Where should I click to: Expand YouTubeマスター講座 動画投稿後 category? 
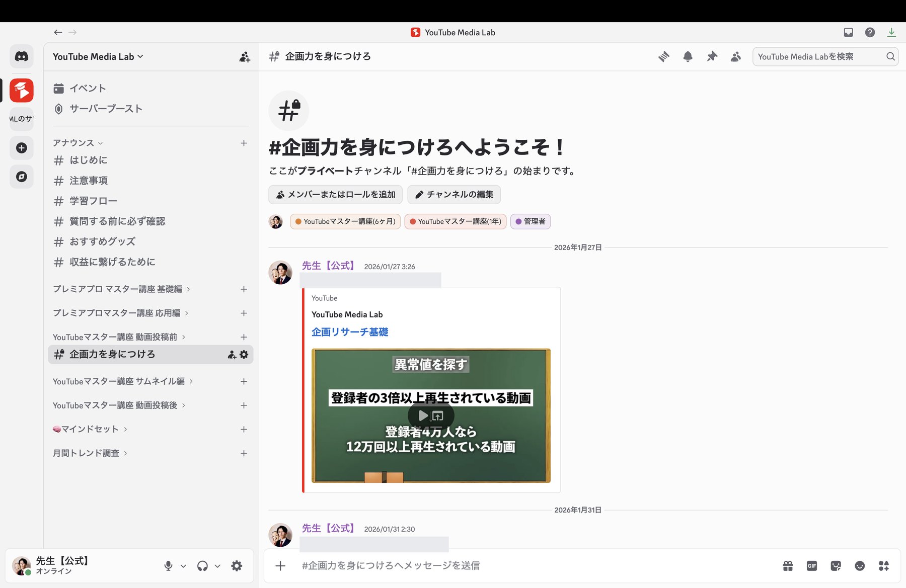pyautogui.click(x=119, y=405)
